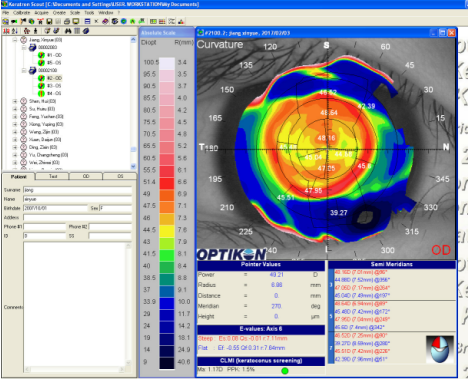Viewport: 472px width, 379px height.
Task: Click the colored pyramid icon ending the top toolbar
Action: [x=181, y=22]
